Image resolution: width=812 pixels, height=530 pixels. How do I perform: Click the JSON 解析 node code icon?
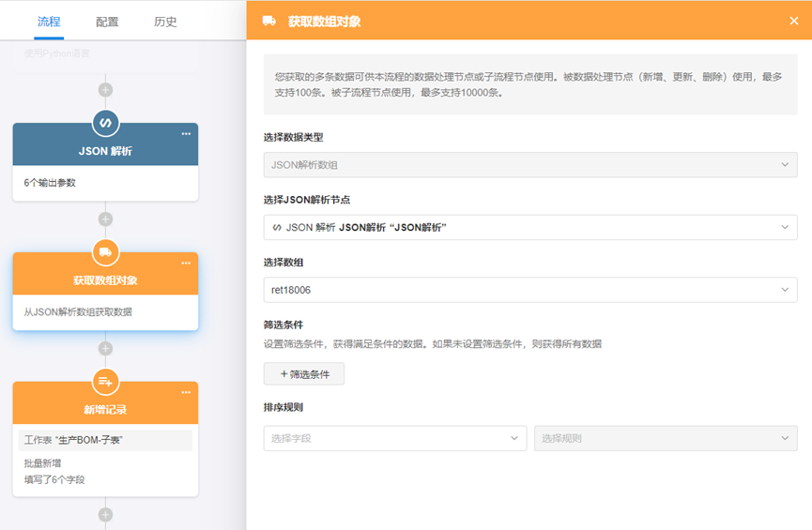click(x=105, y=123)
